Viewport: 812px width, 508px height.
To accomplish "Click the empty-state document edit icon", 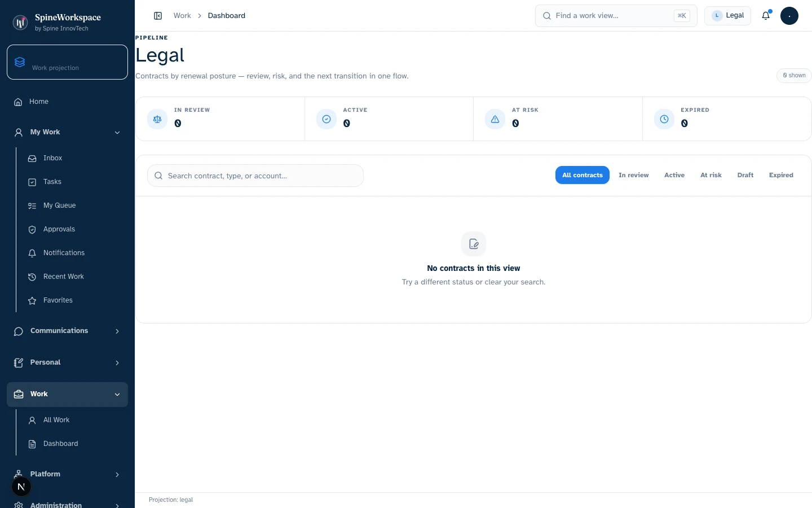I will [x=474, y=244].
